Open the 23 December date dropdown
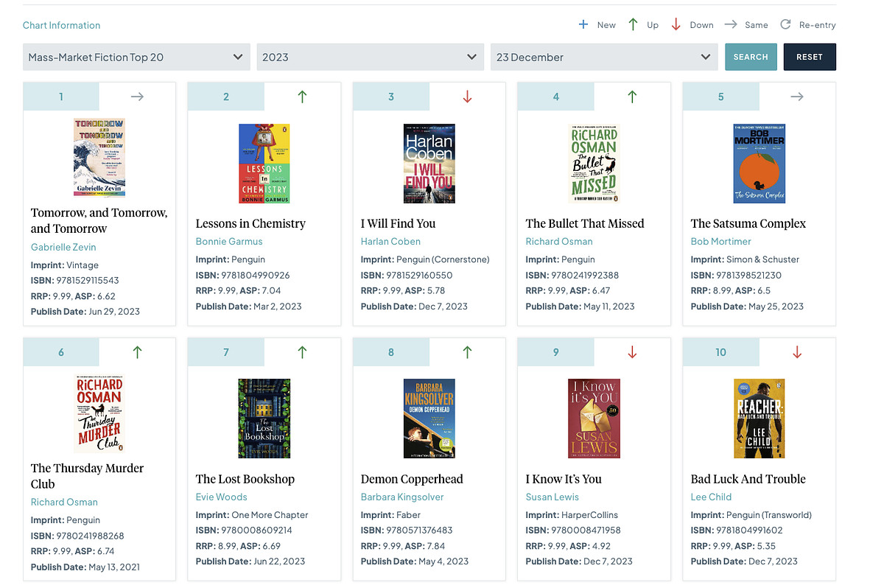The width and height of the screenshot is (884, 588). click(x=603, y=57)
